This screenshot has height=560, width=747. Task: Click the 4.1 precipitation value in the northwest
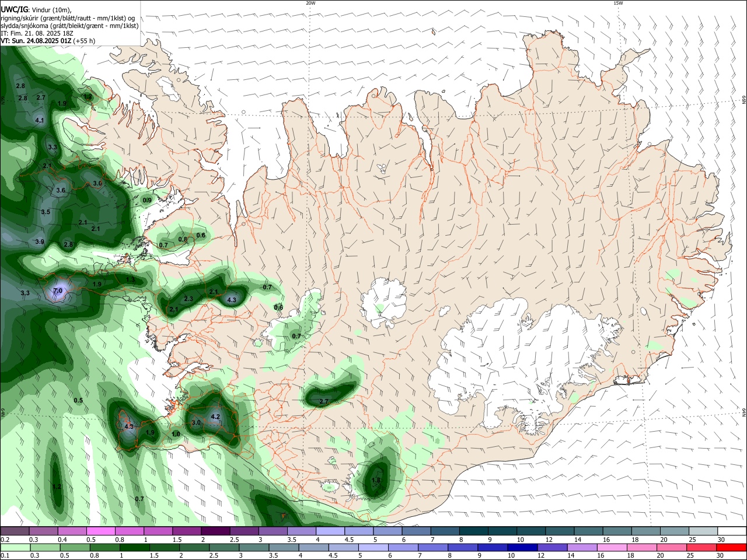tap(40, 120)
